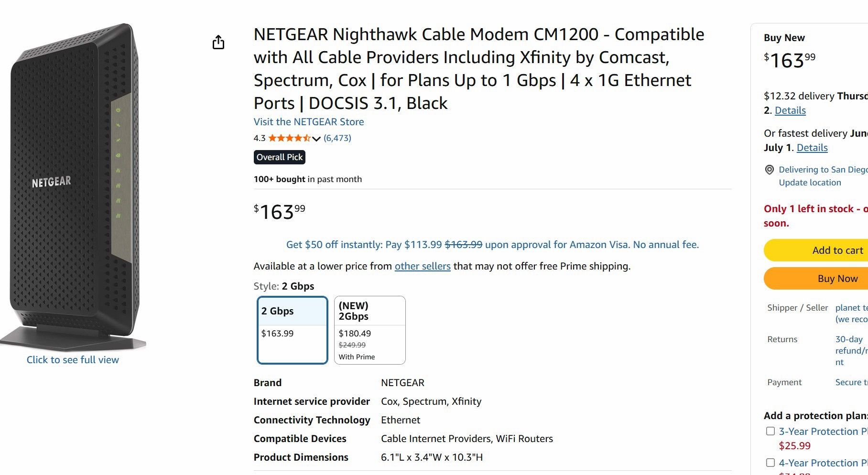Image resolution: width=868 pixels, height=475 pixels.
Task: Click to see full view link
Action: pos(73,360)
